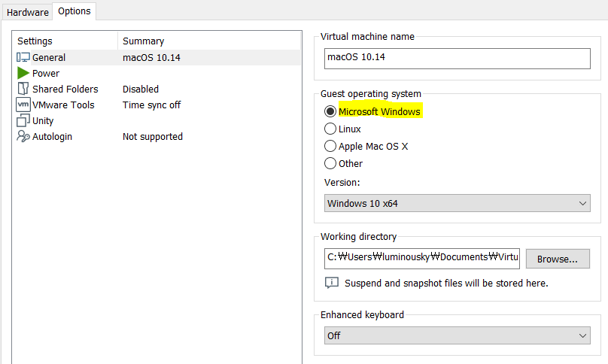Click the Working directory path field

coord(422,259)
